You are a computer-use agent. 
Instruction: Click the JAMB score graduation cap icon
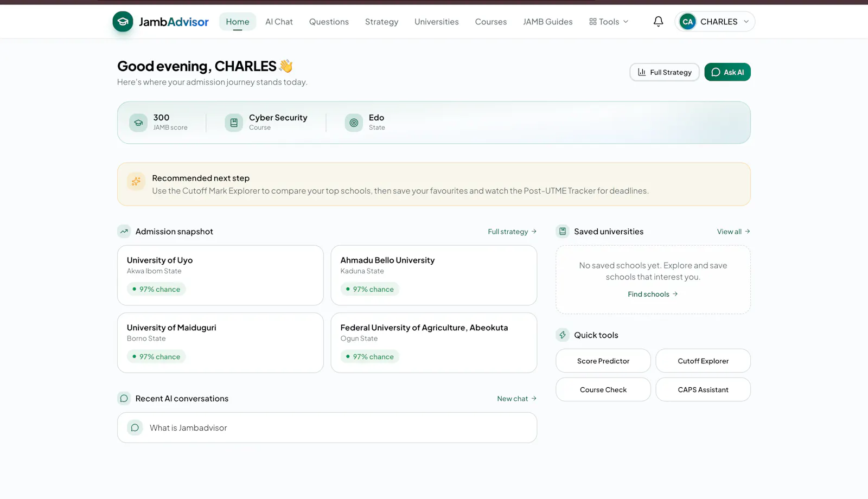click(x=138, y=123)
